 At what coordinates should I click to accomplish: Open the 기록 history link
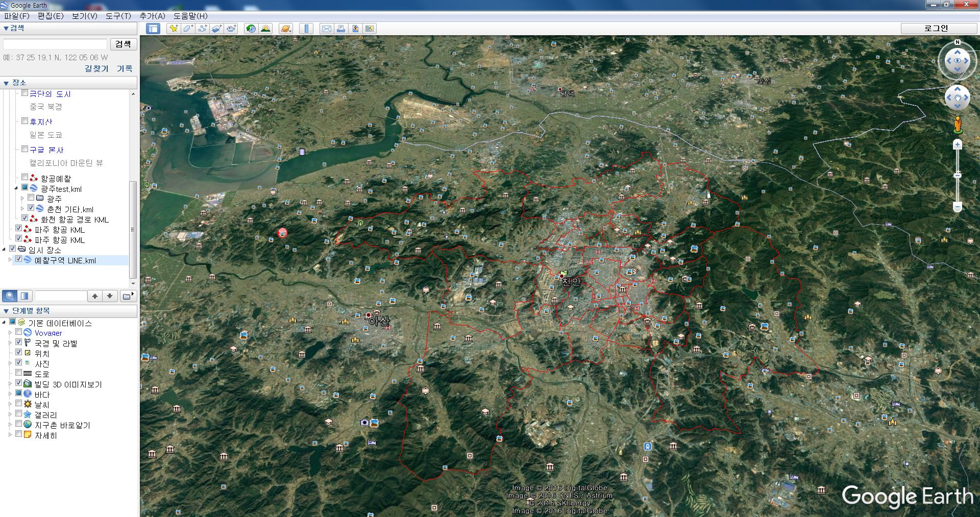[x=125, y=68]
